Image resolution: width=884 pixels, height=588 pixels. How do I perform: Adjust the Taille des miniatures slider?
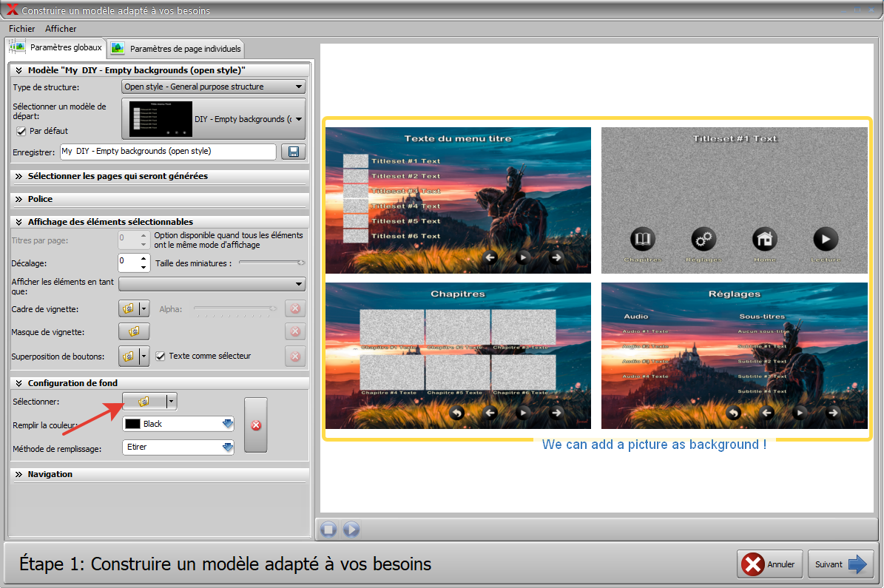coord(271,263)
